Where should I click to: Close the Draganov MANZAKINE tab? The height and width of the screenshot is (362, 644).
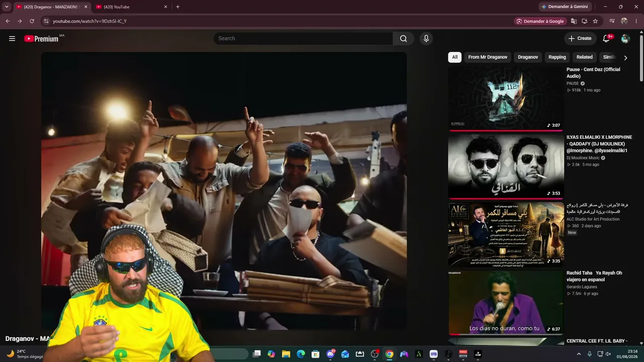tap(86, 7)
